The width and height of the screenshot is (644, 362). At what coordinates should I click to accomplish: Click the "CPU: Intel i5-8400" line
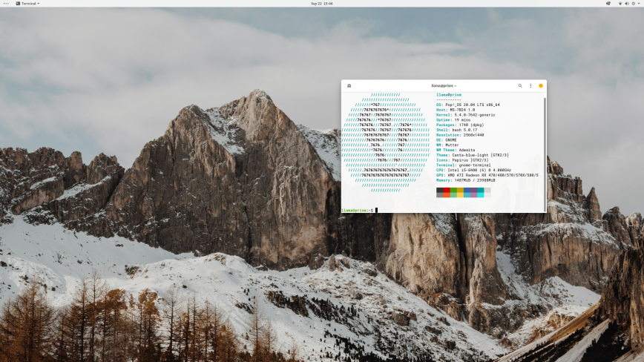point(473,170)
